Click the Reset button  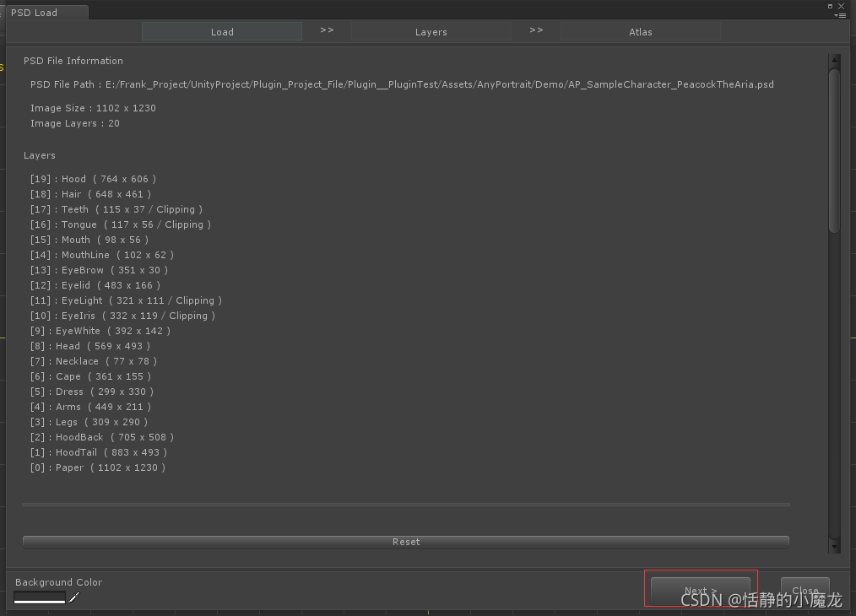pyautogui.click(x=405, y=542)
